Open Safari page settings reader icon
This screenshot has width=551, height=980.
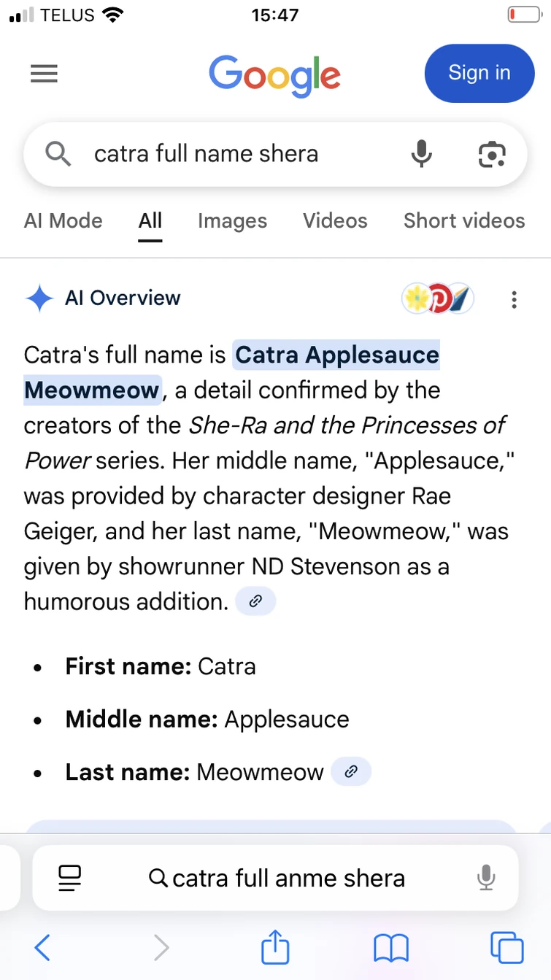click(x=70, y=878)
